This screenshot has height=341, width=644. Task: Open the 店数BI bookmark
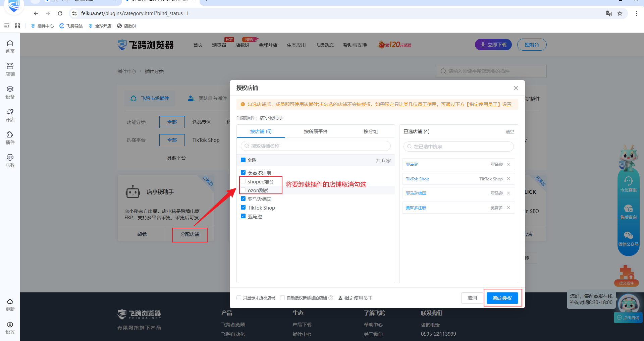click(126, 26)
